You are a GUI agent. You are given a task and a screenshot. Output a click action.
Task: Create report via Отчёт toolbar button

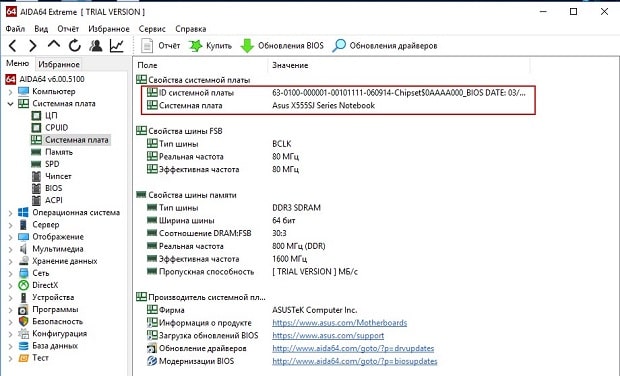pyautogui.click(x=161, y=46)
